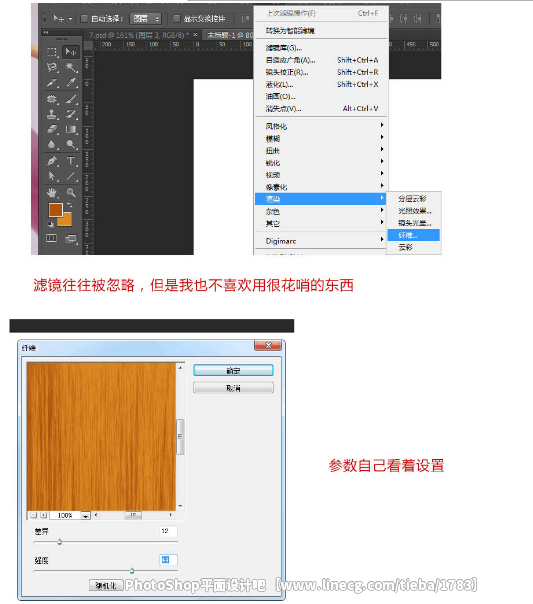Select the Path Selection arrow tool
533x604 pixels.
pyautogui.click(x=52, y=176)
